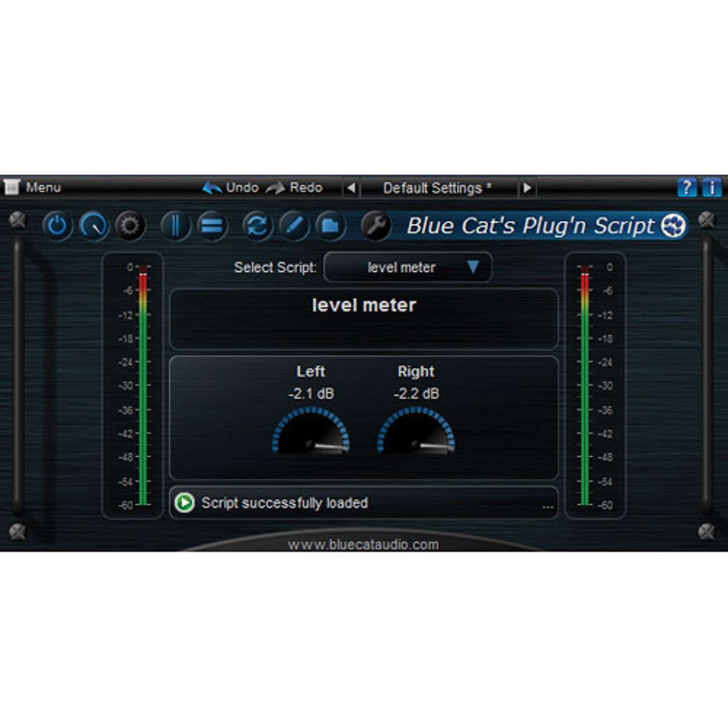Open the Menu in the top bar

pyautogui.click(x=43, y=187)
